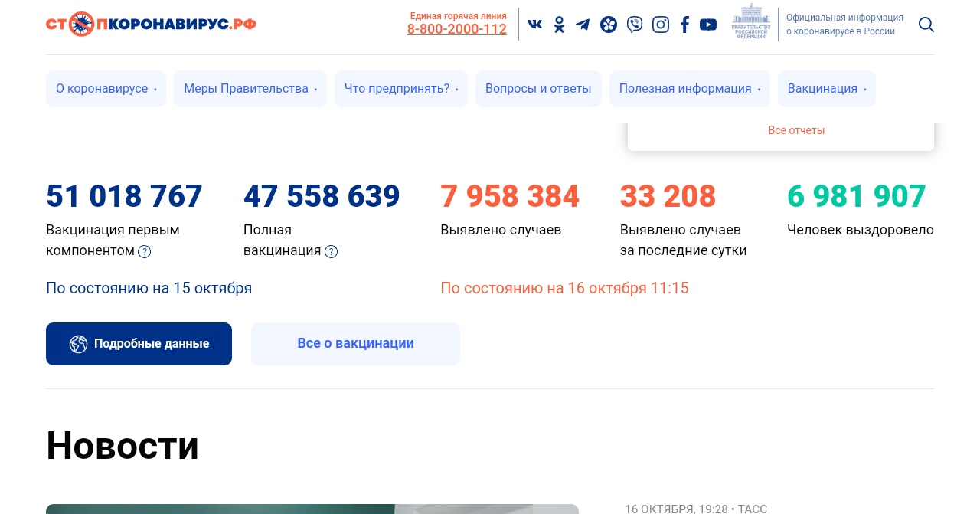Screen dimensions: 980x514
Task: Click the Viber icon
Action: pos(634,25)
